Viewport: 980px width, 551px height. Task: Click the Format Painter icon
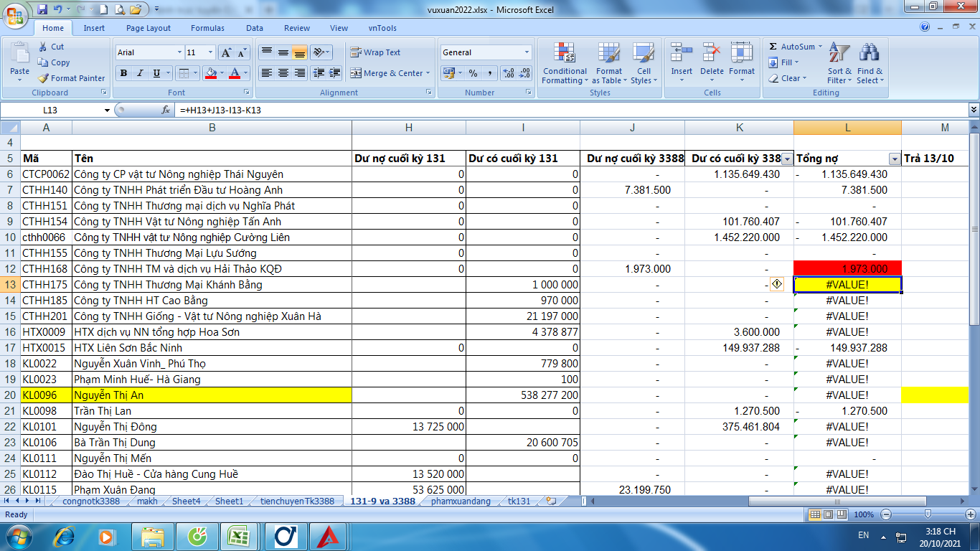tap(44, 78)
